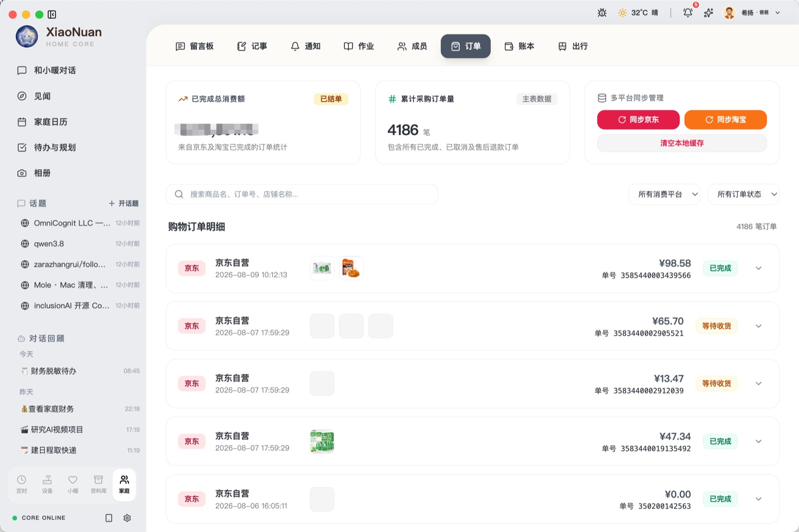
Task: Open first product thumbnail of ¥98.58 order
Action: [322, 268]
